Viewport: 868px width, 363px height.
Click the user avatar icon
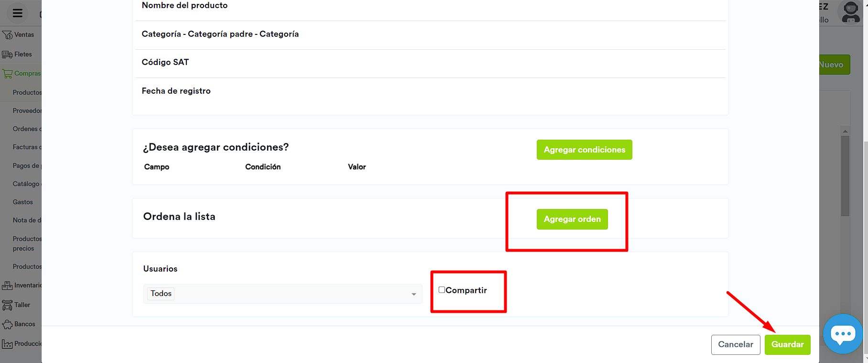pyautogui.click(x=851, y=12)
